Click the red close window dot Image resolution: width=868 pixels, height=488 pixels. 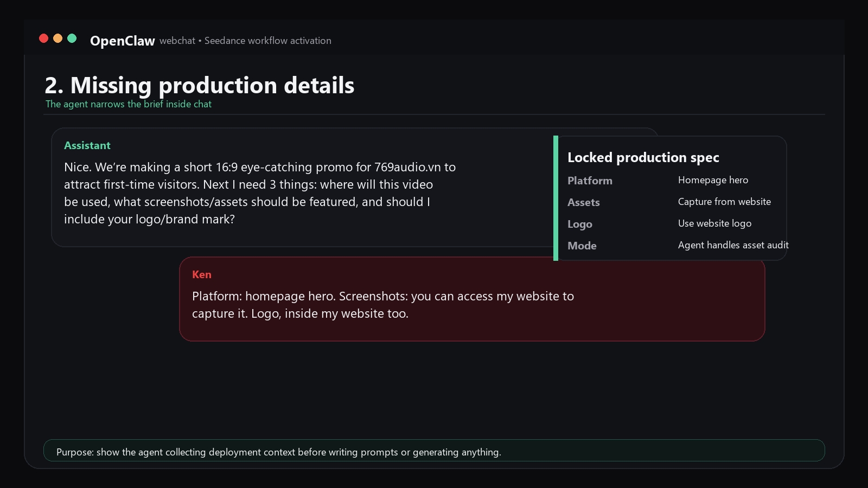44,38
